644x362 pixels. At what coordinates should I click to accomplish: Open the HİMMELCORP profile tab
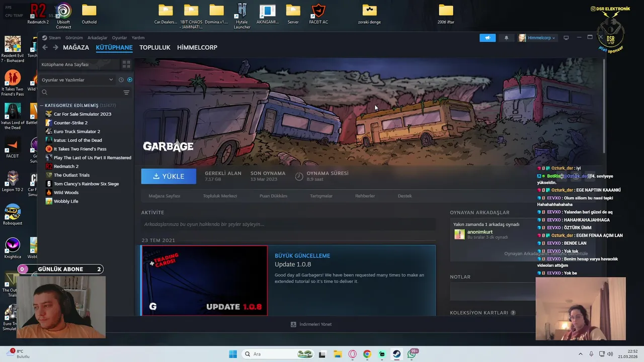(x=197, y=47)
